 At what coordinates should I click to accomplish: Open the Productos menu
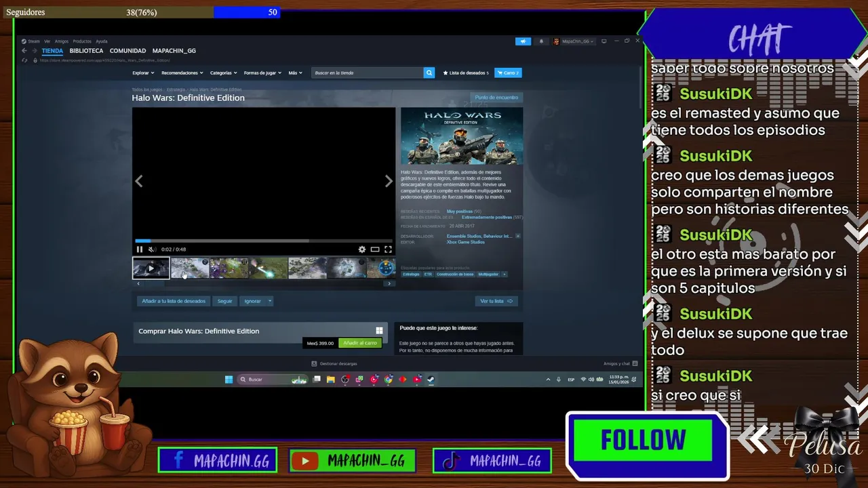point(82,41)
